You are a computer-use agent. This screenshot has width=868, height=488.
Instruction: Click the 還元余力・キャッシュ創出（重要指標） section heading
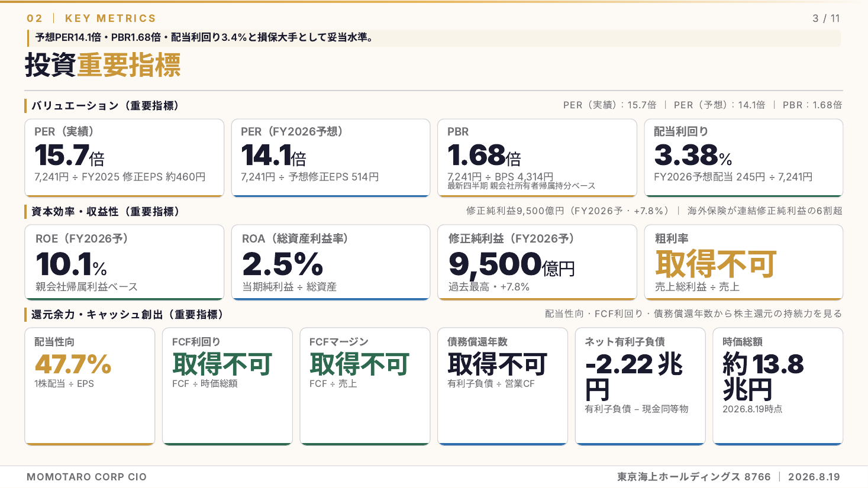pyautogui.click(x=127, y=315)
